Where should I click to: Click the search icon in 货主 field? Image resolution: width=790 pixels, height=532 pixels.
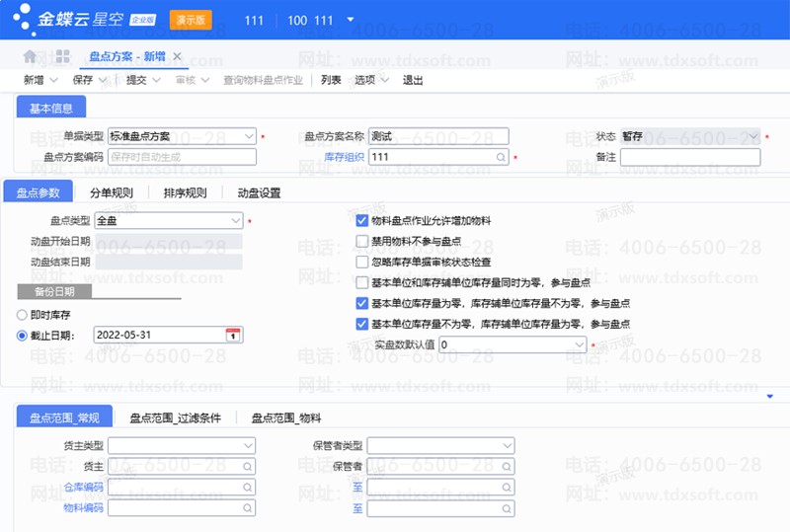[249, 466]
